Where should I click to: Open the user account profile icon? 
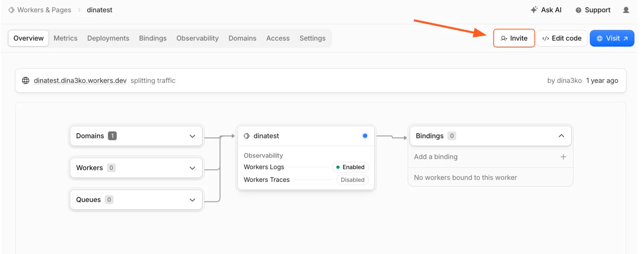tap(626, 10)
